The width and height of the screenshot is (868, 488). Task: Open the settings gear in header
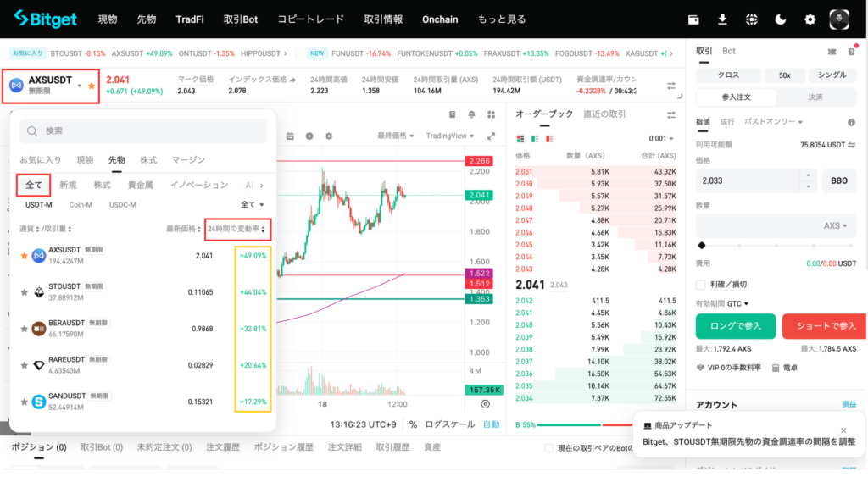[810, 19]
